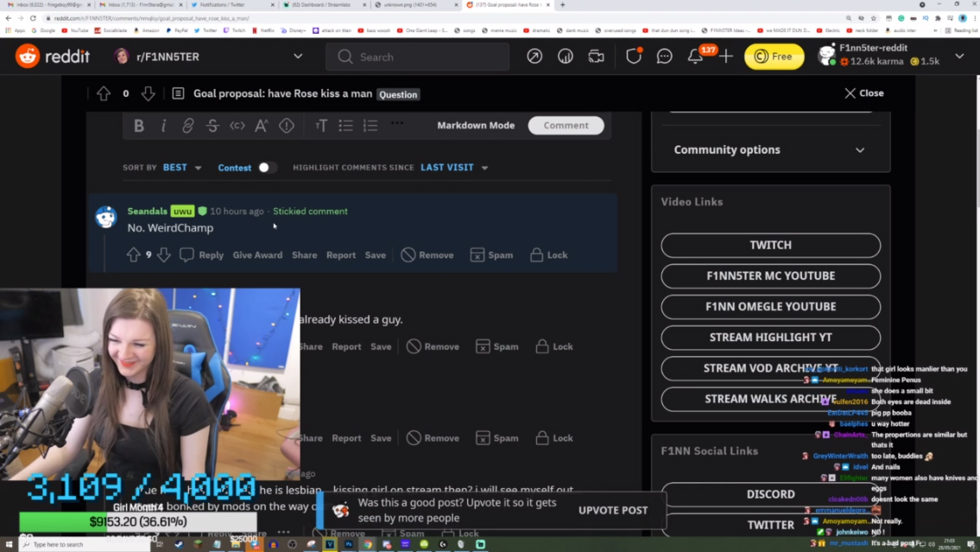The height and width of the screenshot is (552, 980).
Task: Close the post overlay
Action: pyautogui.click(x=864, y=93)
